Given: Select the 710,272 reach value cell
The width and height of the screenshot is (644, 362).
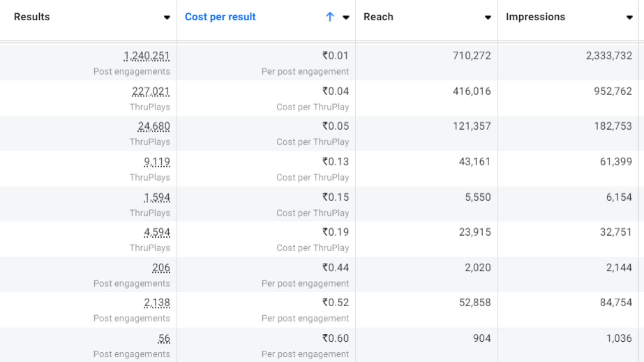Looking at the screenshot, I should point(471,56).
